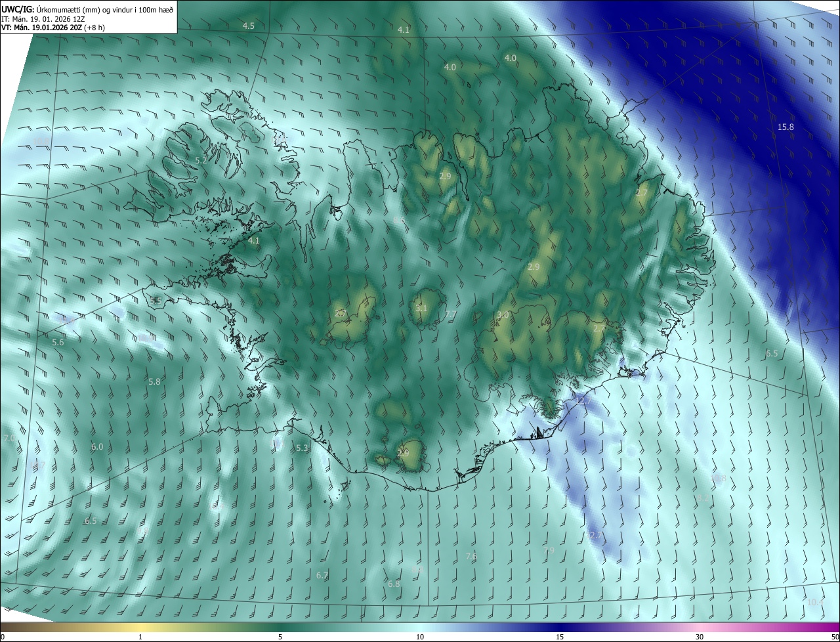
Task: Click the 5.2 value on the Westfjords
Action: pyautogui.click(x=201, y=160)
